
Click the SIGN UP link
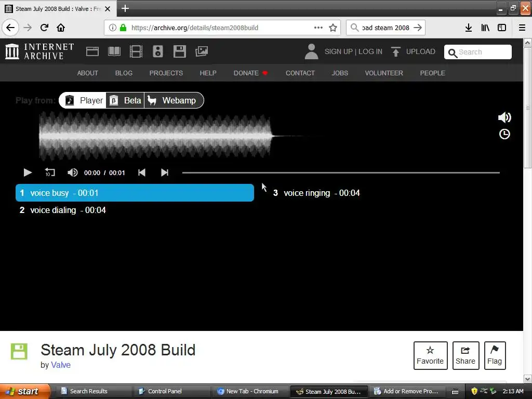pos(339,51)
